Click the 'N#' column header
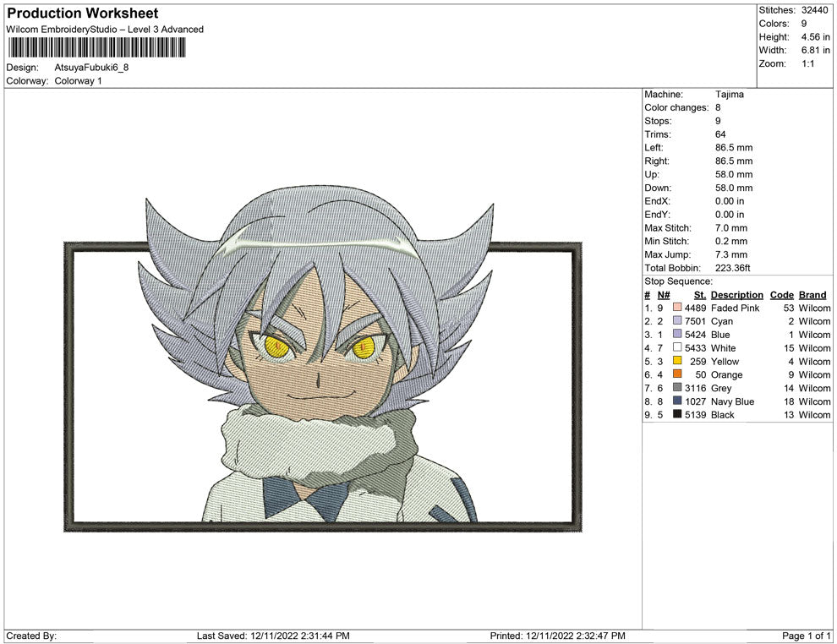Viewport: 837px width, 644px height. [x=664, y=295]
